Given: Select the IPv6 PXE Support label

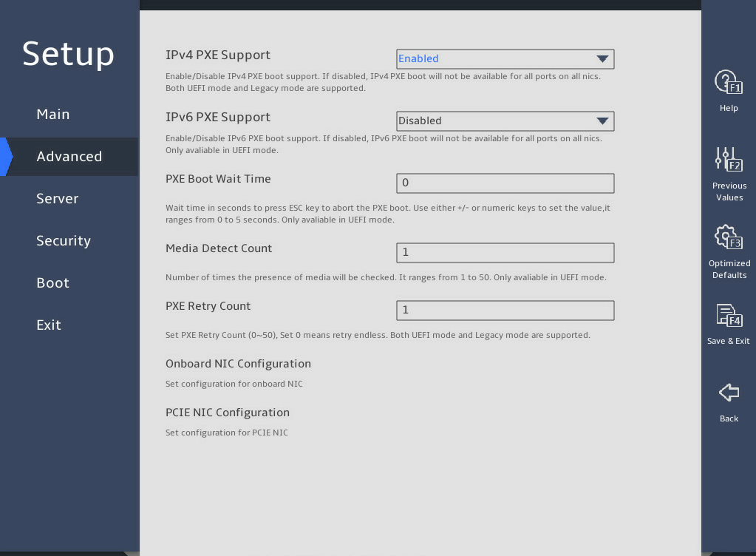Looking at the screenshot, I should coord(218,117).
